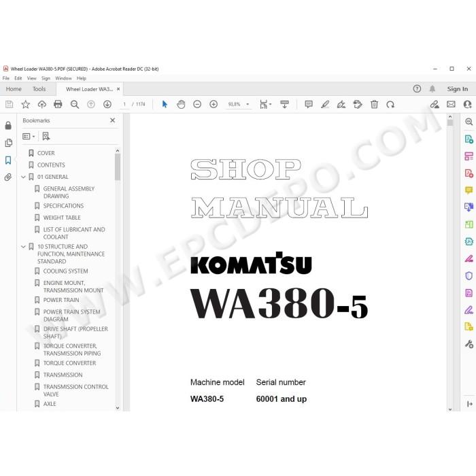Send file by email envelope icon

pyautogui.click(x=451, y=105)
